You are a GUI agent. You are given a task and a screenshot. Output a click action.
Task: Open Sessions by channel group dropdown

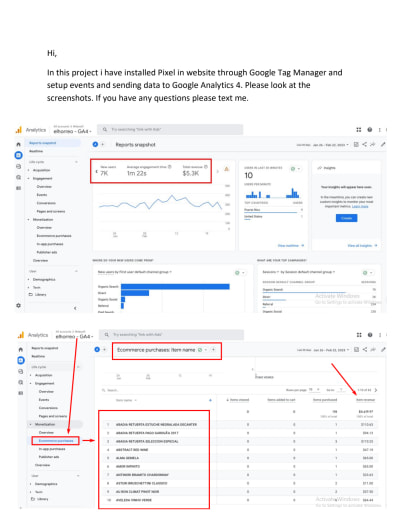coord(299,272)
